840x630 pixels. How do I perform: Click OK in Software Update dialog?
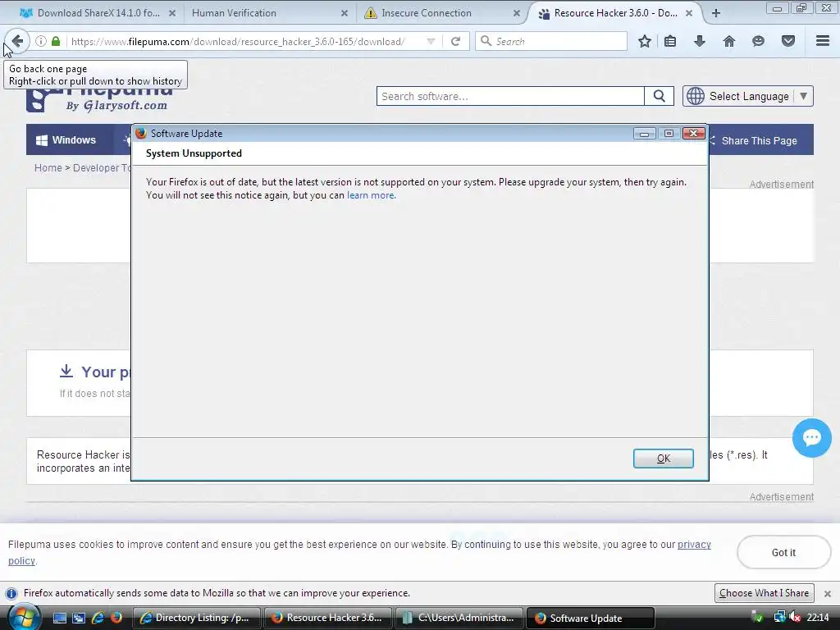click(x=663, y=459)
